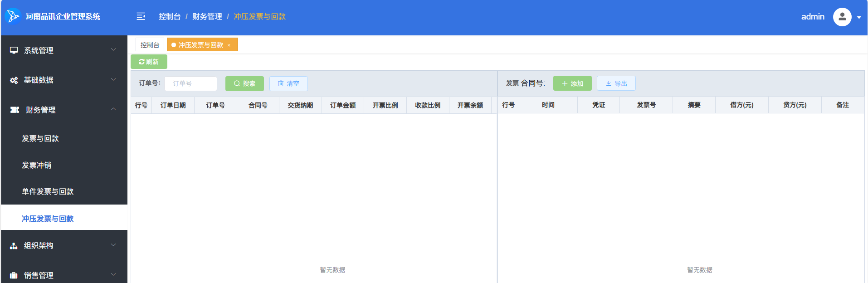Click the 财务管理 money icon

15,110
